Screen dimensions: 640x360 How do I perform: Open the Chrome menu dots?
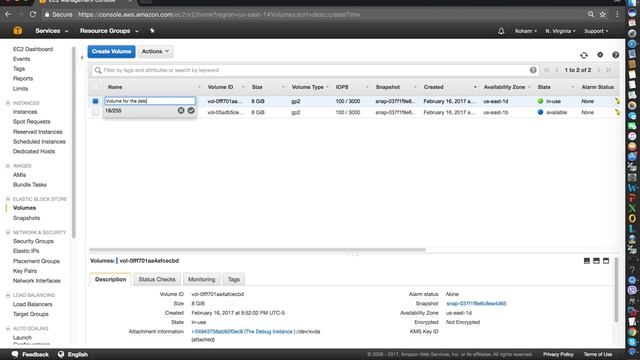617,14
